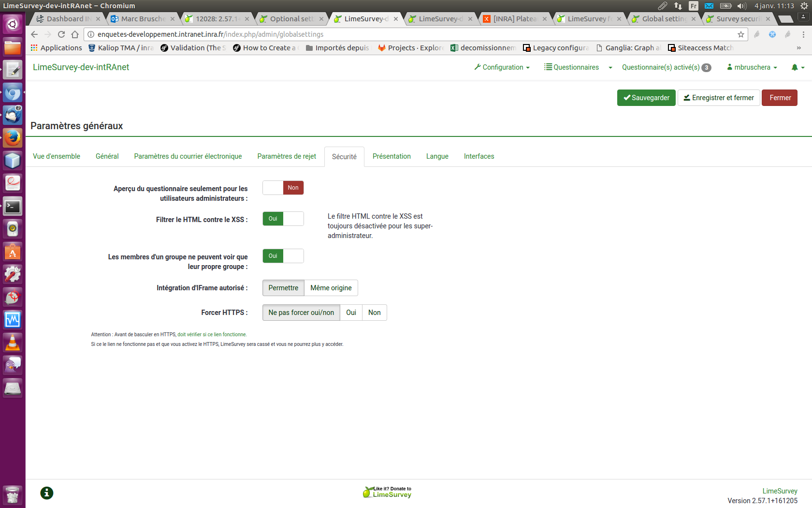Toggle admin-only survey preview switch
The height and width of the screenshot is (508, 812).
click(283, 188)
